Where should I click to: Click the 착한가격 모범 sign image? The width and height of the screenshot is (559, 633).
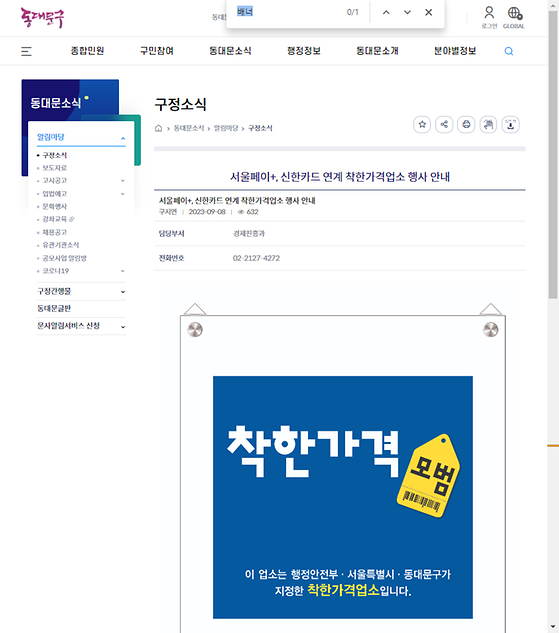coord(343,497)
